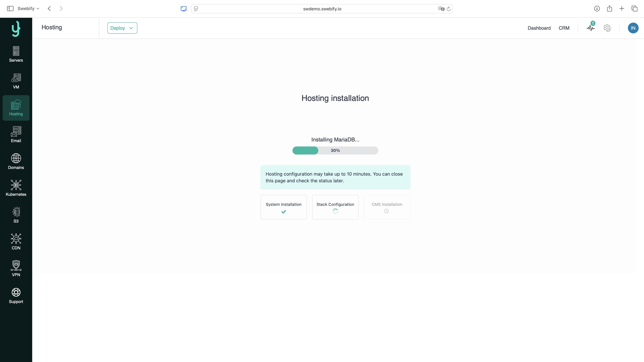Open settings gear icon in header
The image size is (644, 362).
tap(607, 28)
